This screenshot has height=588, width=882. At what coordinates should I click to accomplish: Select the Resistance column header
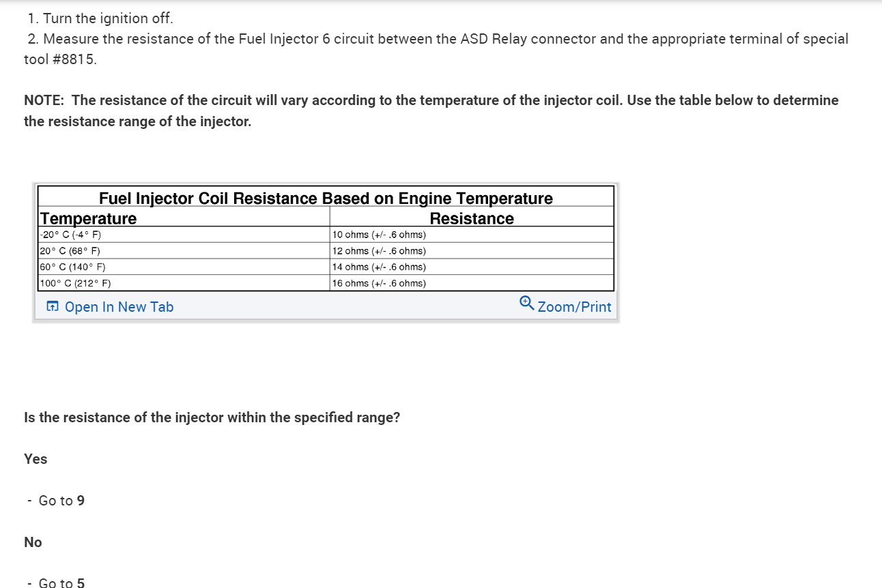(x=472, y=218)
